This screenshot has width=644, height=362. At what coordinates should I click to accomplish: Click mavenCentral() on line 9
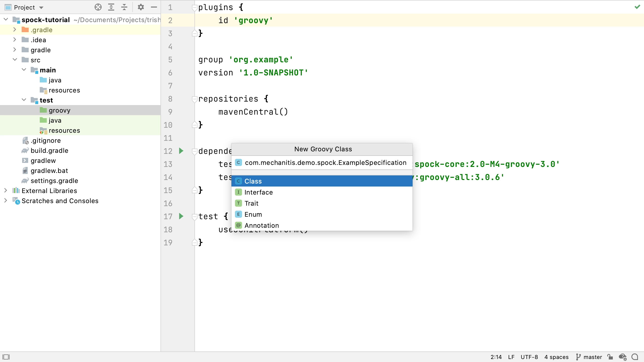tap(253, 112)
